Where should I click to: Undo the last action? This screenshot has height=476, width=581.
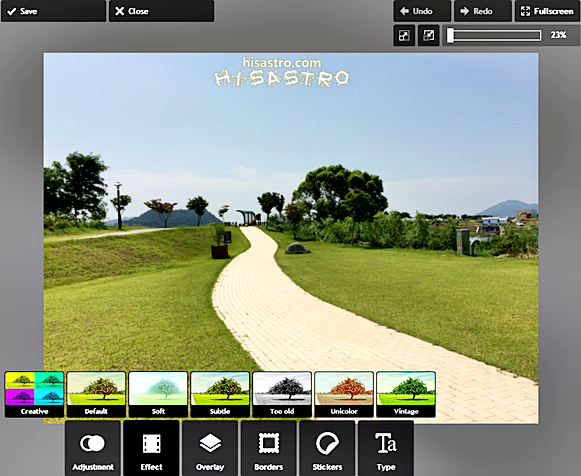point(422,11)
